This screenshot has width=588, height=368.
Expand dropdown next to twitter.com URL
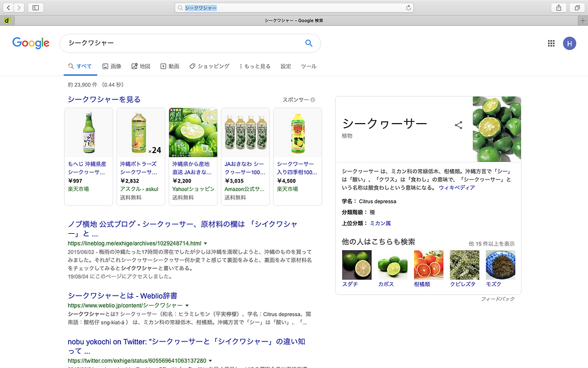pos(211,361)
